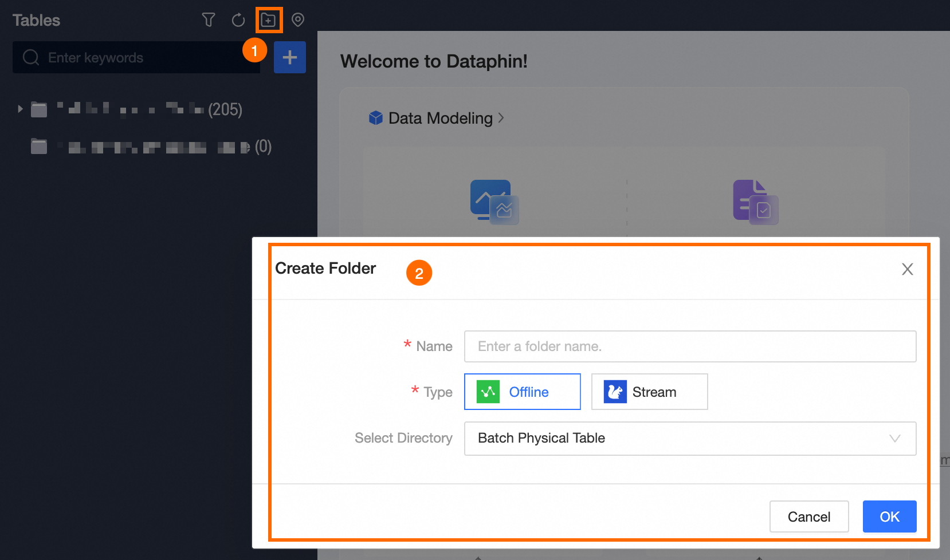This screenshot has height=560, width=950.
Task: Click the folder Name input field
Action: [x=690, y=346]
